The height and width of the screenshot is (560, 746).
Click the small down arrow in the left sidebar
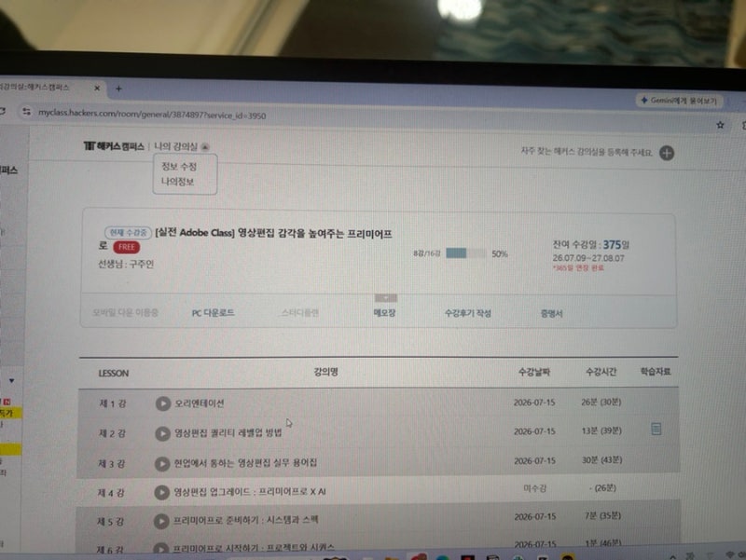pyautogui.click(x=11, y=381)
